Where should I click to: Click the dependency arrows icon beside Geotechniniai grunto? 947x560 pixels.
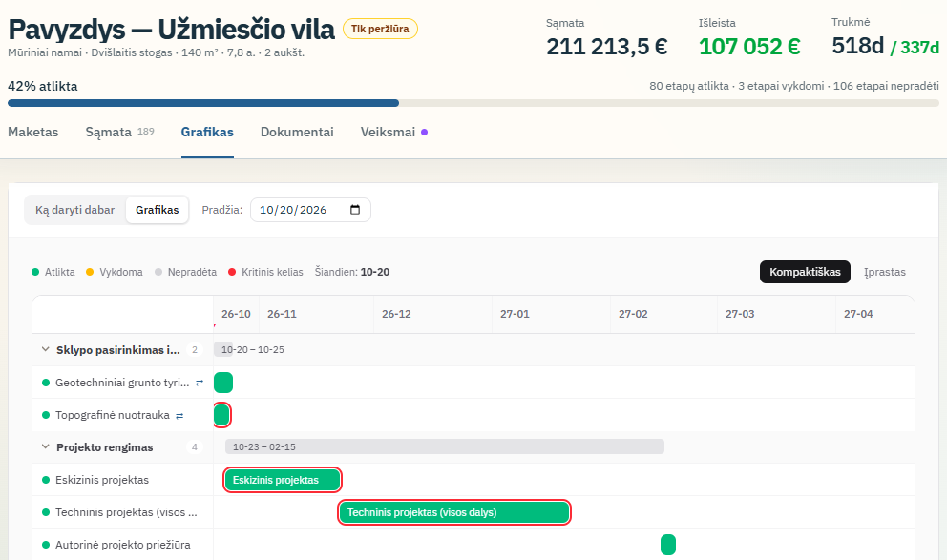tap(200, 383)
